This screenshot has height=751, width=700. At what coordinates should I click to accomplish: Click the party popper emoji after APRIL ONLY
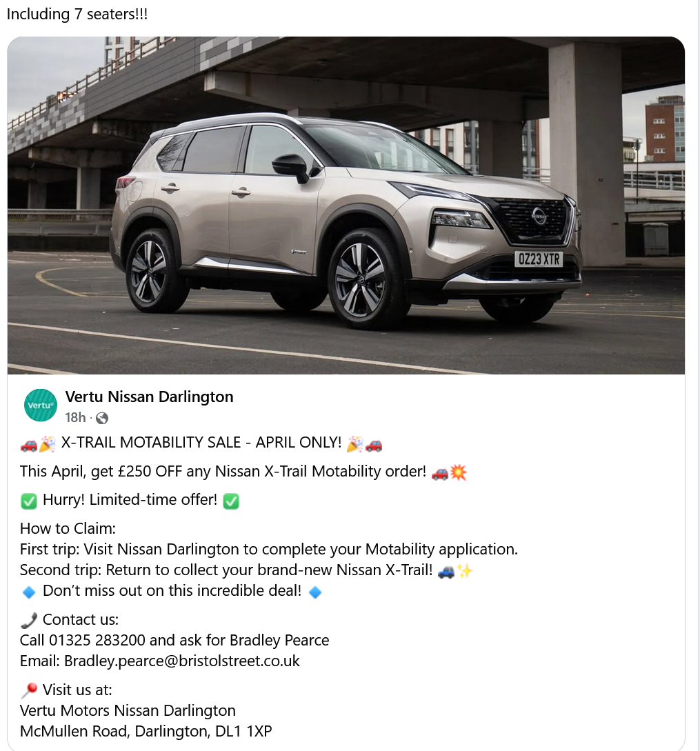(x=354, y=445)
